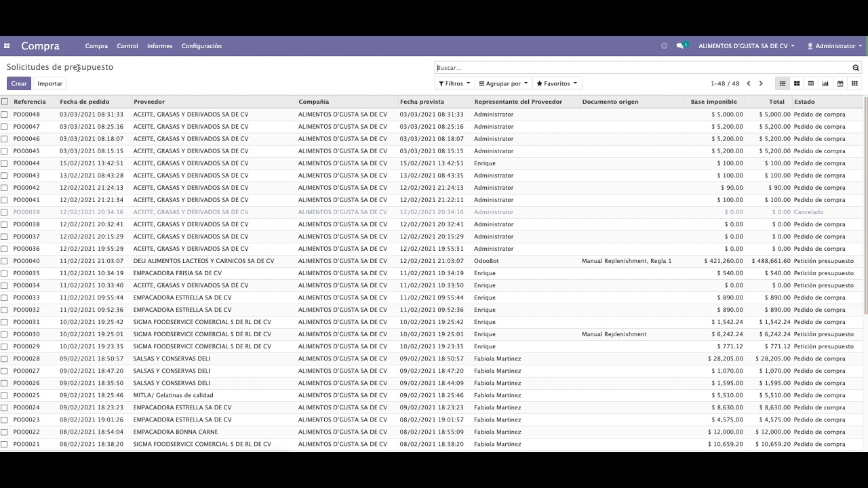
Task: Switch to list view
Action: point(782,83)
